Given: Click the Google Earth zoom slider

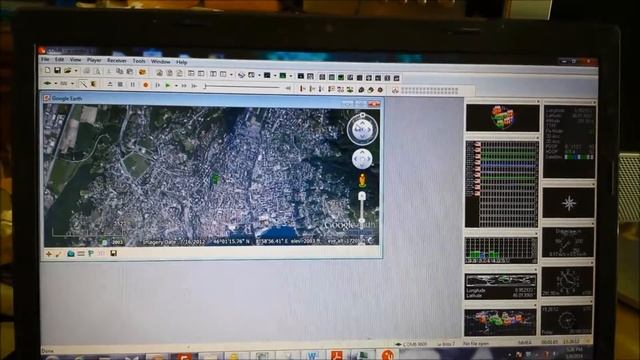Looking at the screenshot, I should [x=362, y=208].
